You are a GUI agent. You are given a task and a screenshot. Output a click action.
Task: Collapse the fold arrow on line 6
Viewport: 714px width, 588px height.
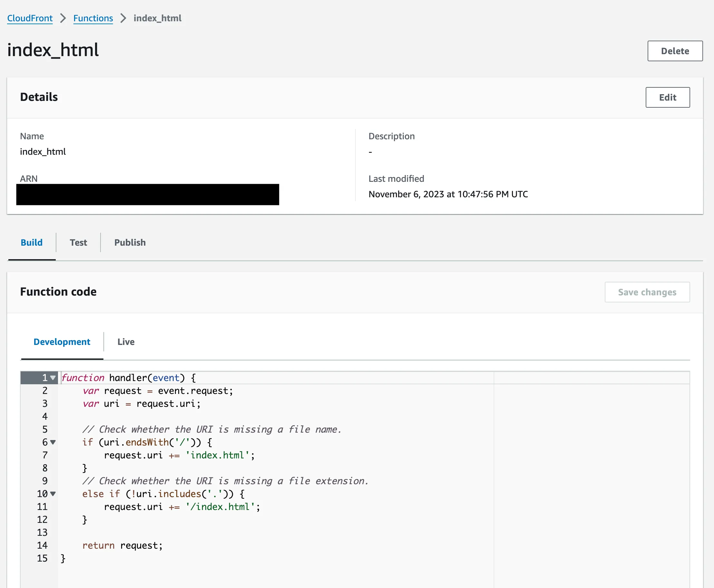click(x=53, y=442)
